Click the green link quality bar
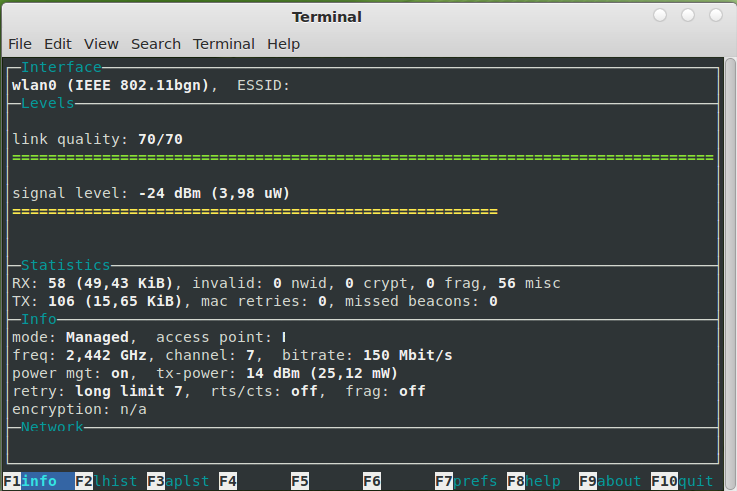This screenshot has width=737, height=491. (363, 157)
